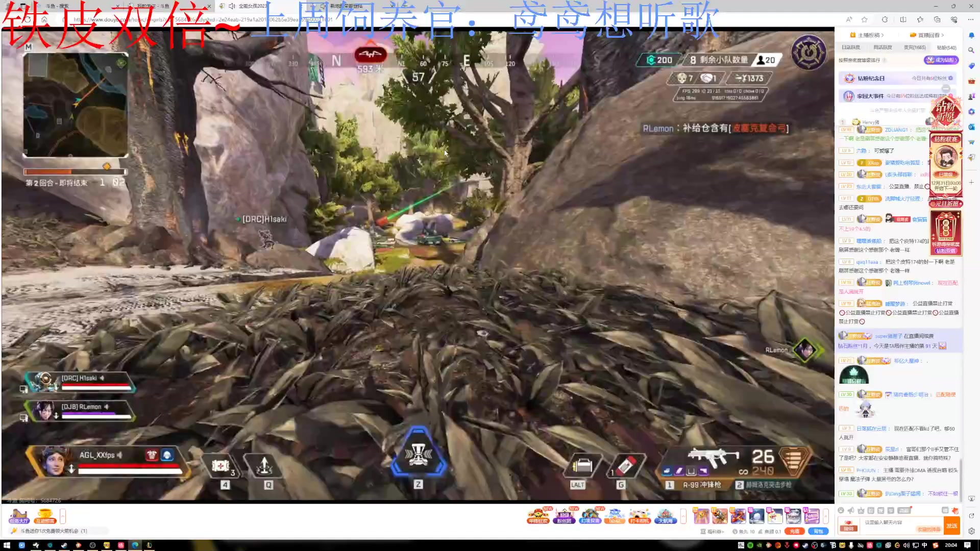The height and width of the screenshot is (551, 980).
Task: Click the search icon in Edge sidebar
Action: pos(971,51)
